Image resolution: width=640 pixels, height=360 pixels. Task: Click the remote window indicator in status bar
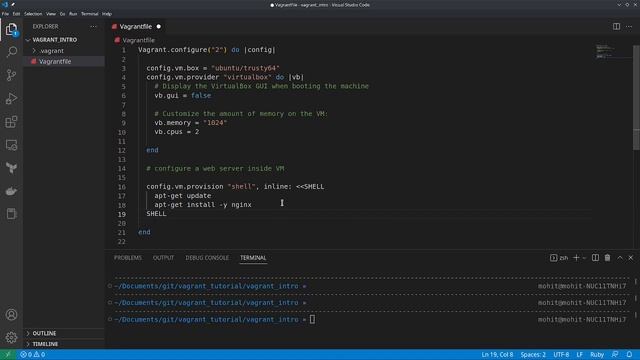[x=7, y=354]
